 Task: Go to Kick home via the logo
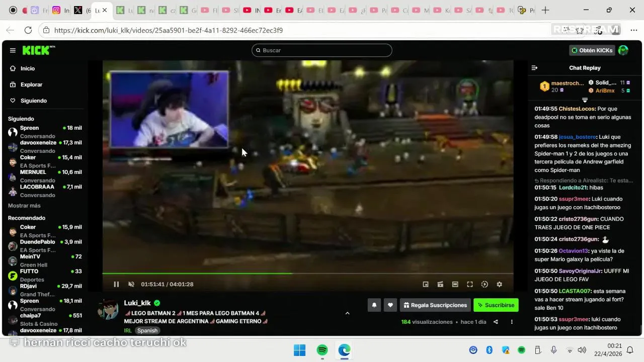[x=38, y=50]
